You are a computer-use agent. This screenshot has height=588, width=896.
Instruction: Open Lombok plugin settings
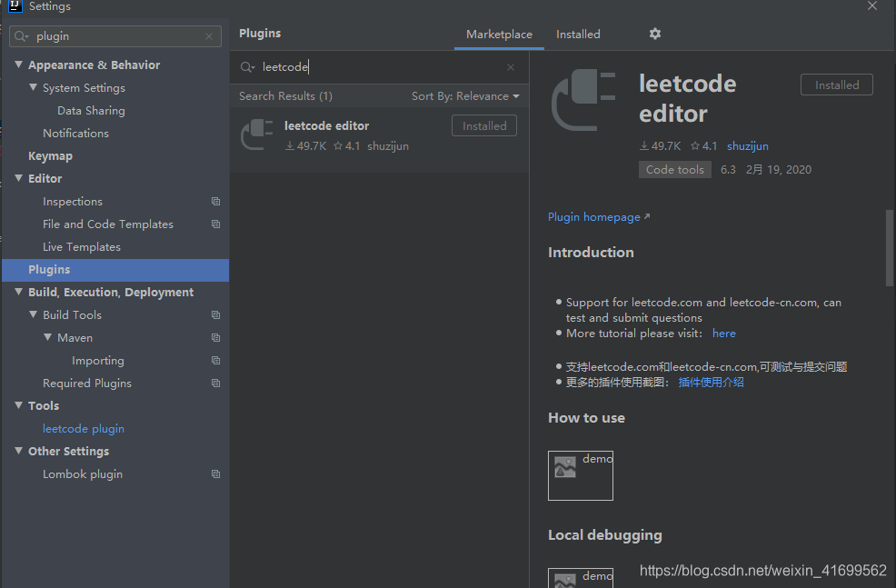click(x=83, y=474)
